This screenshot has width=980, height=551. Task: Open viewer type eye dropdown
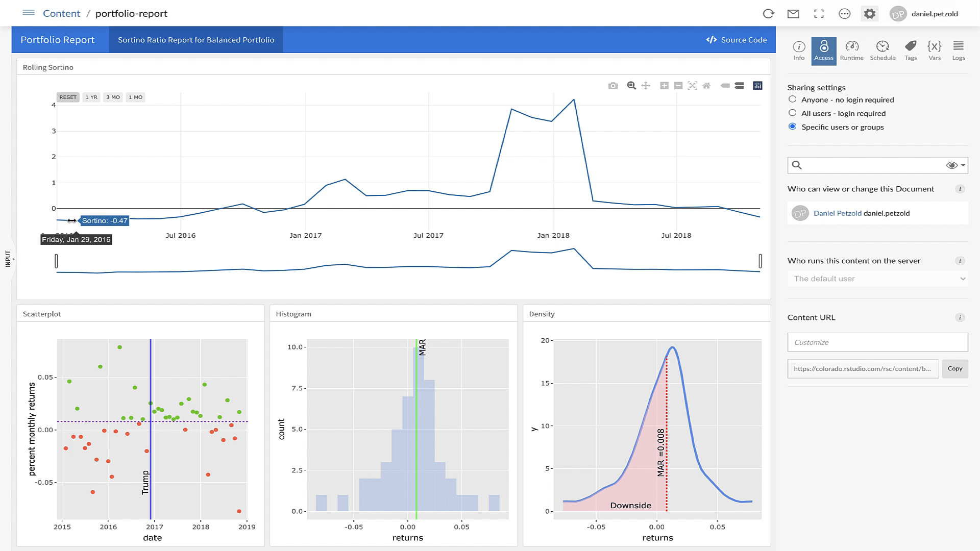[955, 165]
